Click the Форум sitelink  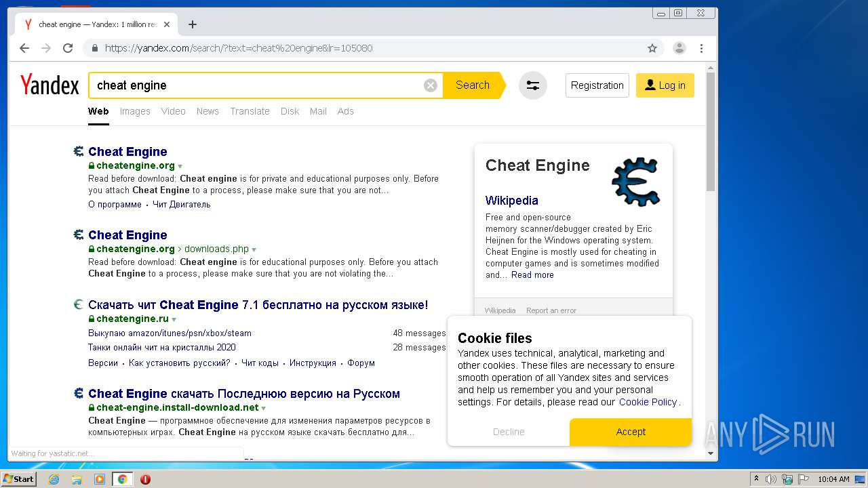(361, 363)
